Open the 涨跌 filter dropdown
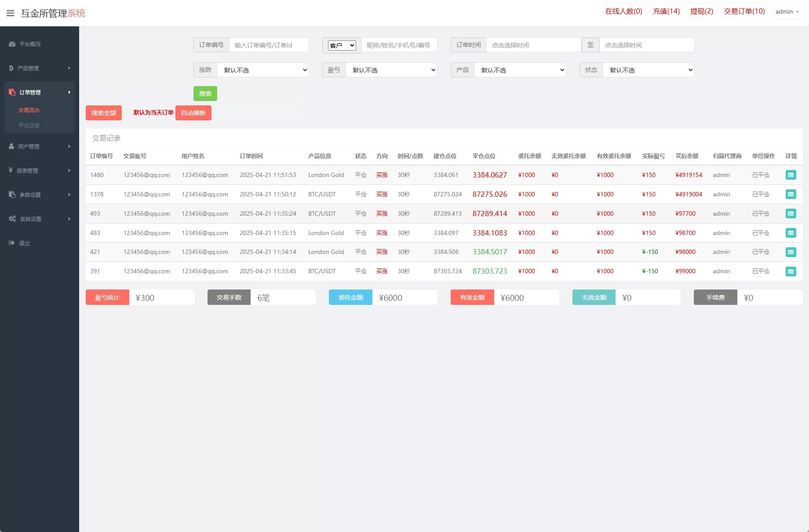The image size is (809, 532). click(263, 70)
